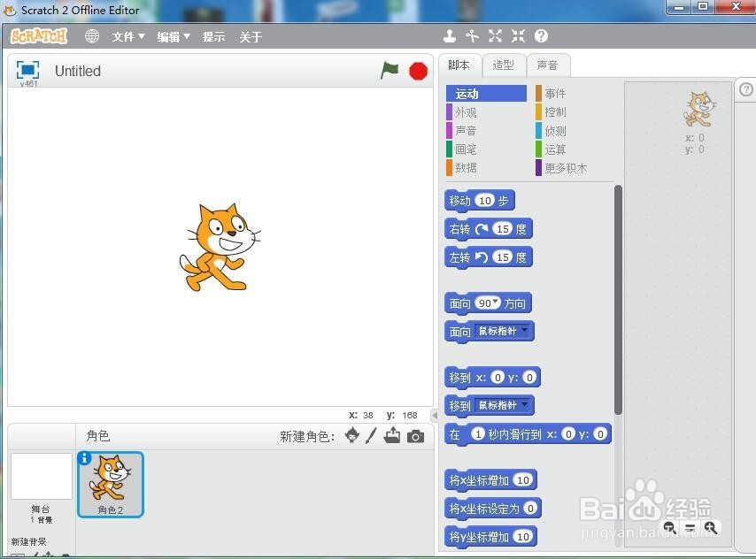Select the shrink sprite tool
The height and width of the screenshot is (559, 756).
[x=518, y=35]
